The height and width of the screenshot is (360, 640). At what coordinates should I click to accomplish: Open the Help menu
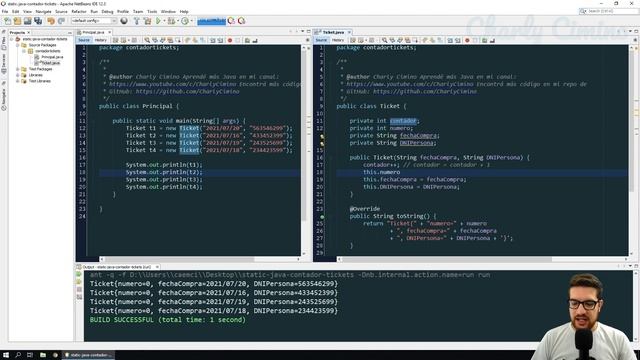coord(184,11)
